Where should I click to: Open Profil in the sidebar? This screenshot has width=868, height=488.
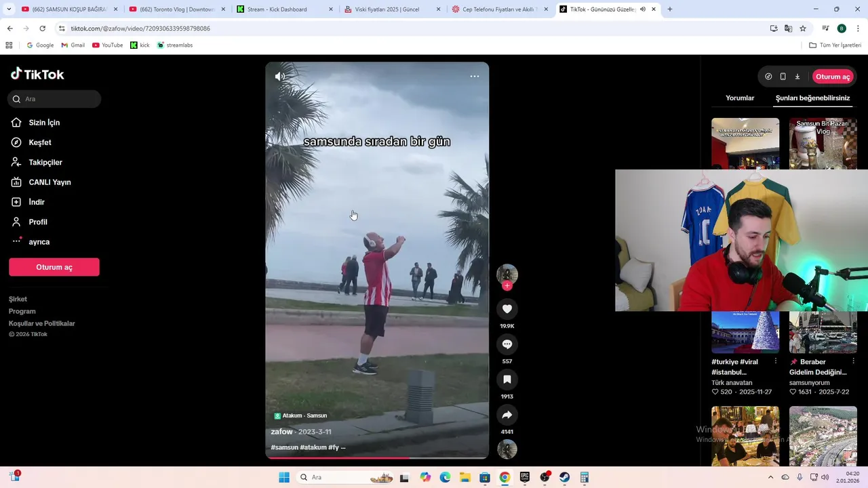[38, 222]
